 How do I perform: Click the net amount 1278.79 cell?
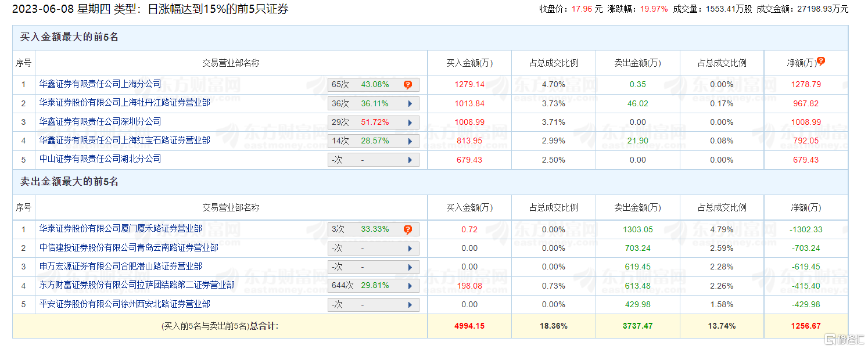[x=806, y=84]
